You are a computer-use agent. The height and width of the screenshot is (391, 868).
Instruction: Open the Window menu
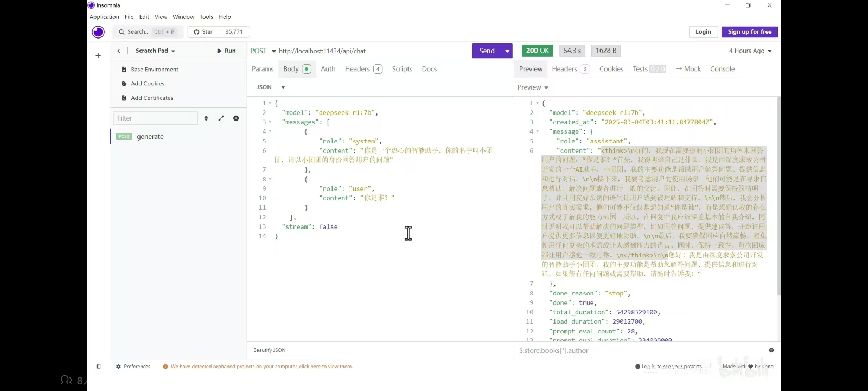point(183,17)
